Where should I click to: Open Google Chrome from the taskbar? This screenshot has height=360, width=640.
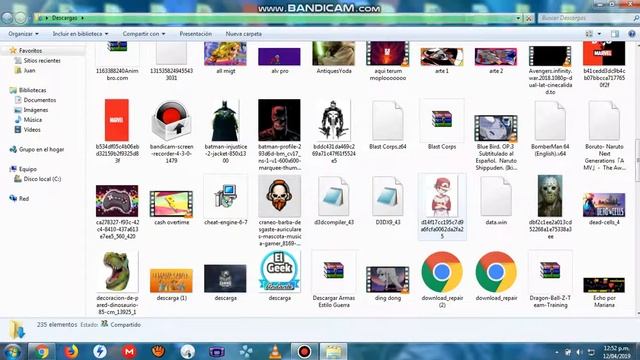[x=41, y=351]
